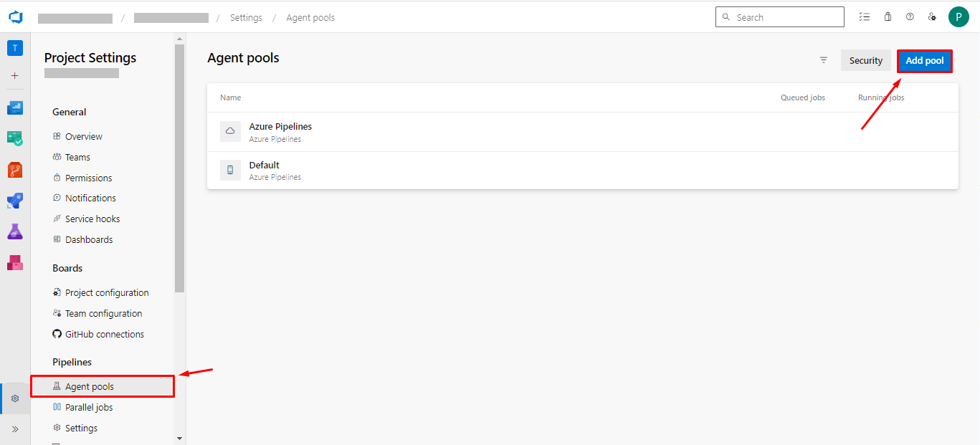Open the marketplace bag icon

point(888,16)
